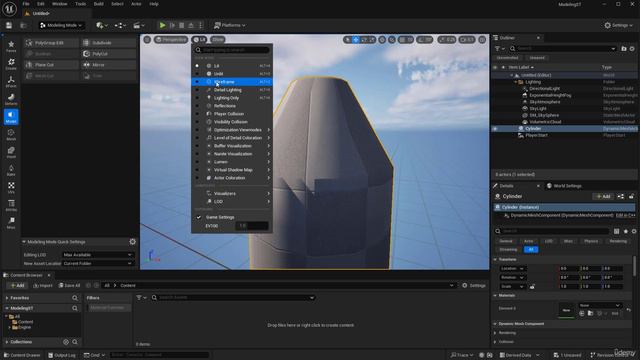Click the Lit view mode button
Viewport: 640px width, 360px height.
click(x=199, y=40)
